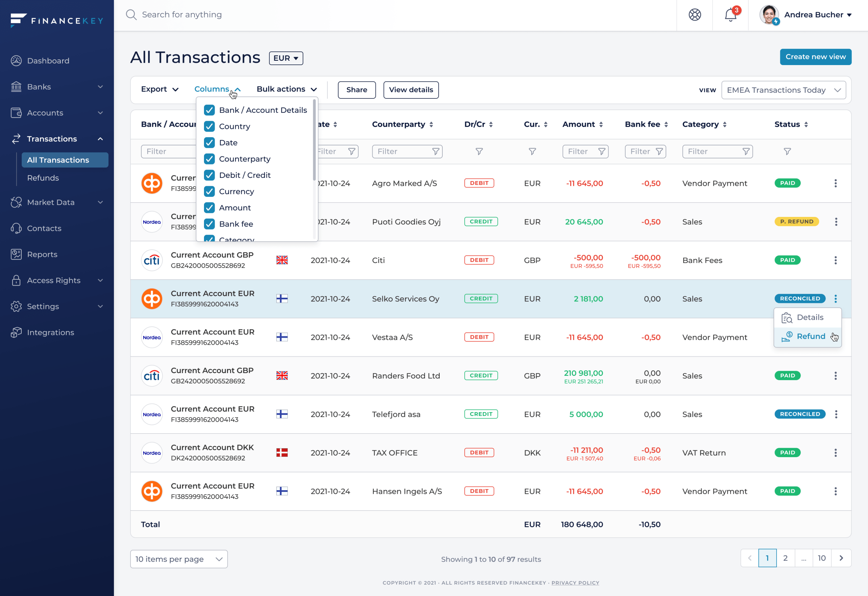Disable the Bank fee column checkbox
868x596 pixels.
tap(209, 224)
